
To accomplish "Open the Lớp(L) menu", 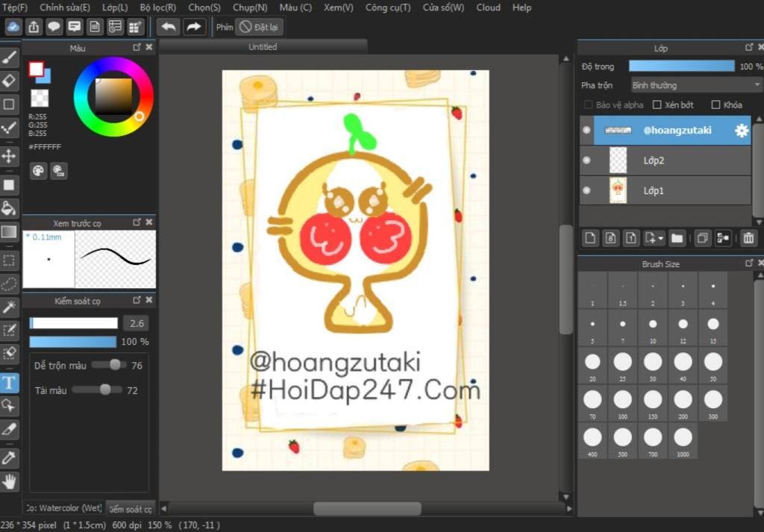I will click(115, 7).
